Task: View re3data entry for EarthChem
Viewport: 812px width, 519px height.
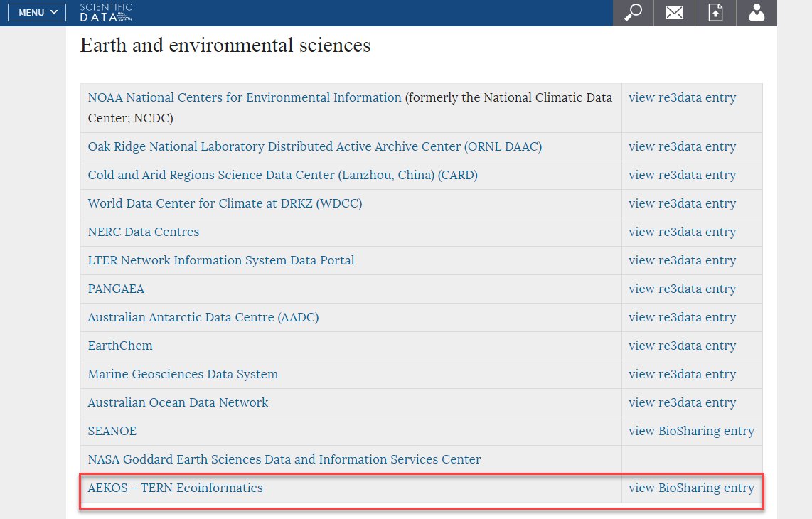Action: [682, 346]
